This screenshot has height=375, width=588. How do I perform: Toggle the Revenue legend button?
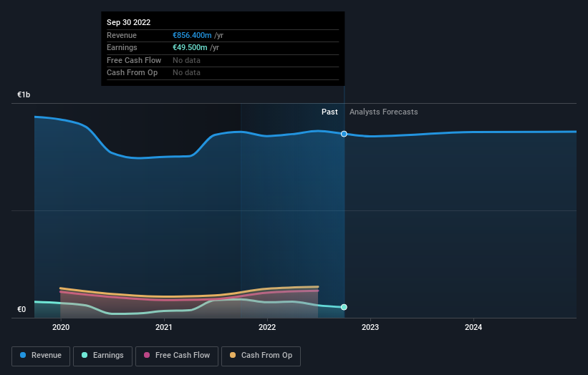41,356
